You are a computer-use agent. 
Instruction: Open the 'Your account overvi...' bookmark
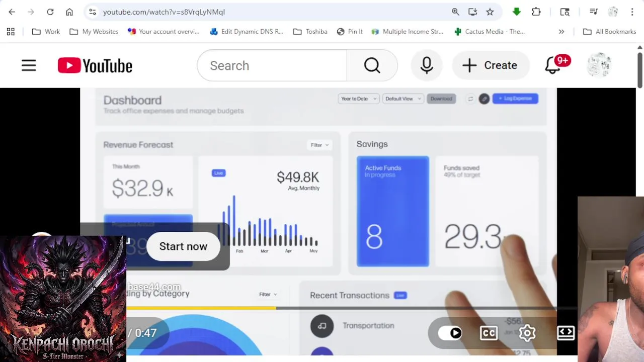click(164, 31)
